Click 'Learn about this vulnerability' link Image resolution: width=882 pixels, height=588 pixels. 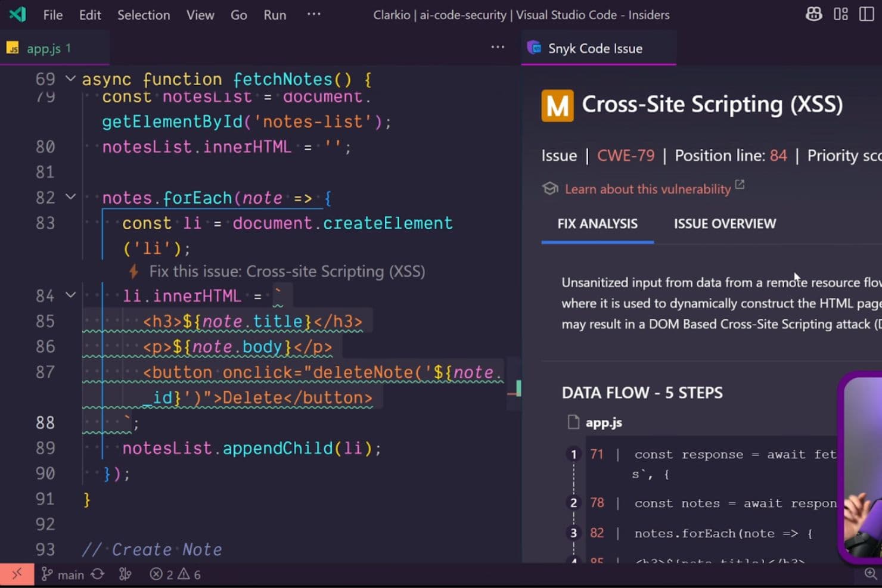tap(648, 189)
